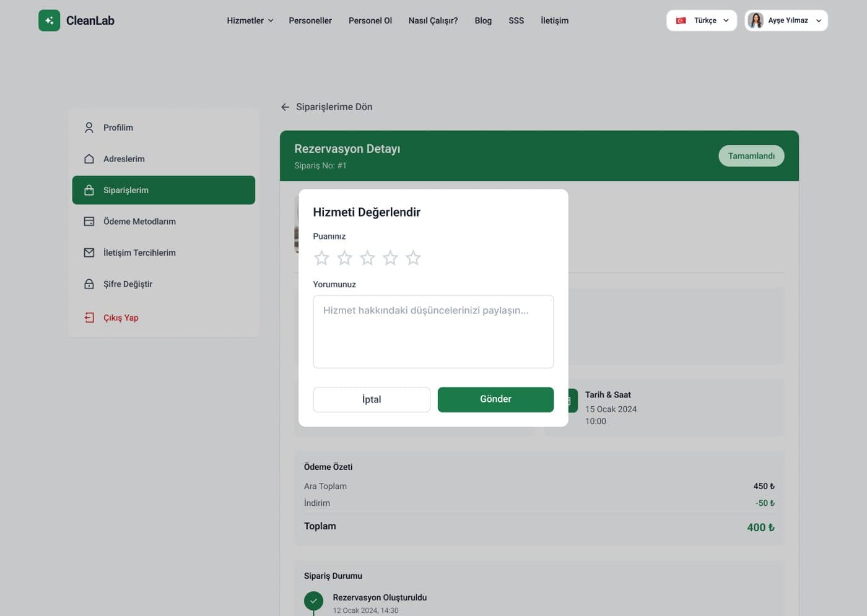Click the Ödeme Özeti section title
The height and width of the screenshot is (616, 867).
[x=328, y=467]
